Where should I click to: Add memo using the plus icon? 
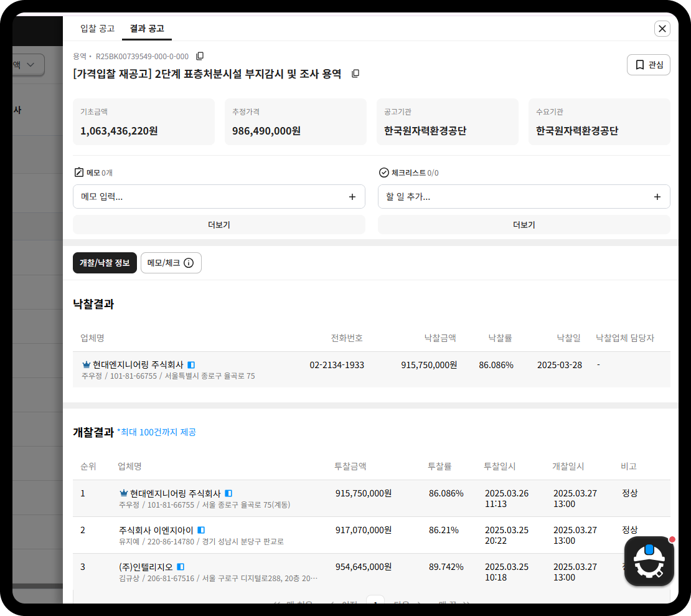[352, 197]
